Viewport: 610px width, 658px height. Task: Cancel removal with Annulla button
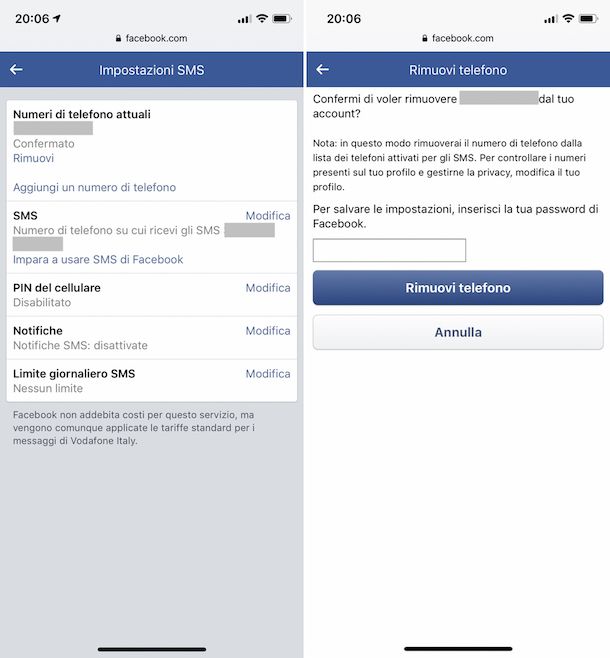tap(458, 332)
